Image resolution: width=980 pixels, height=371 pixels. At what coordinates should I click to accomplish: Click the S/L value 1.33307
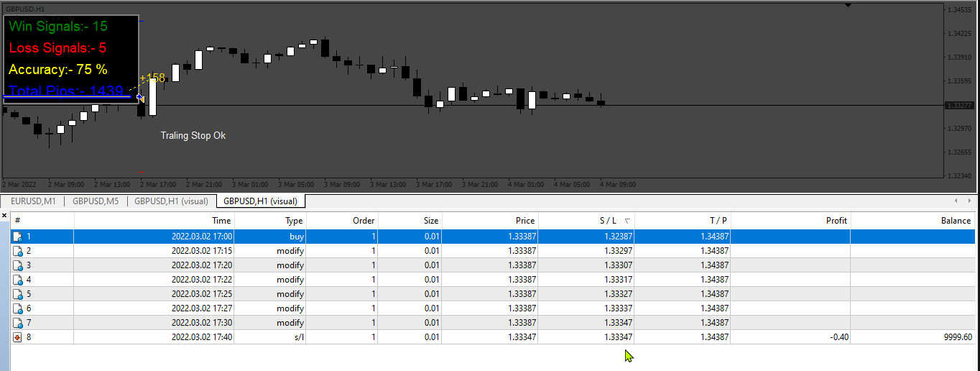coord(619,265)
